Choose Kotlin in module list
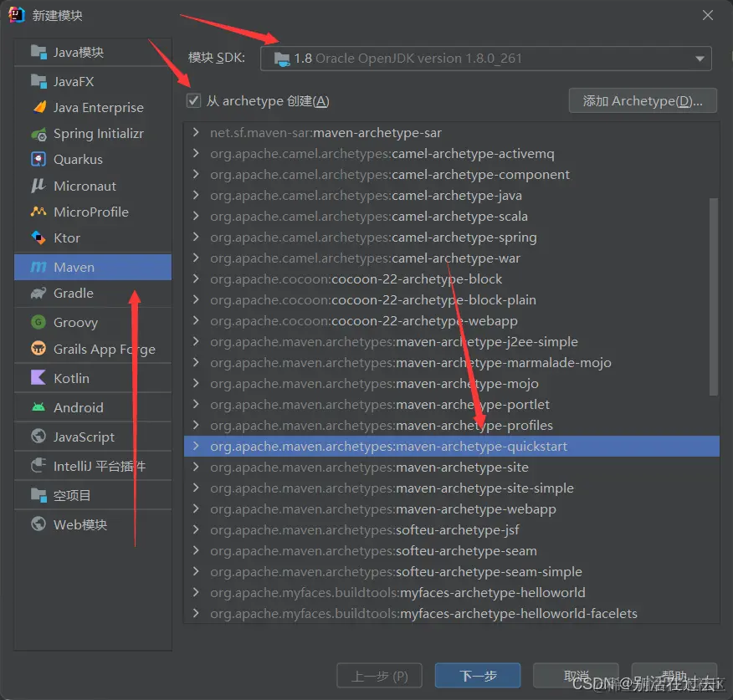 tap(93, 378)
